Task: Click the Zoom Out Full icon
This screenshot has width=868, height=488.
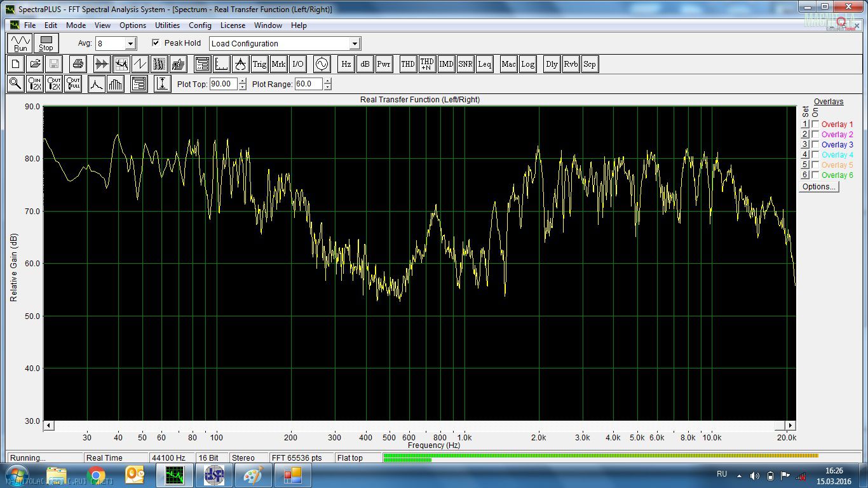Action: [73, 84]
